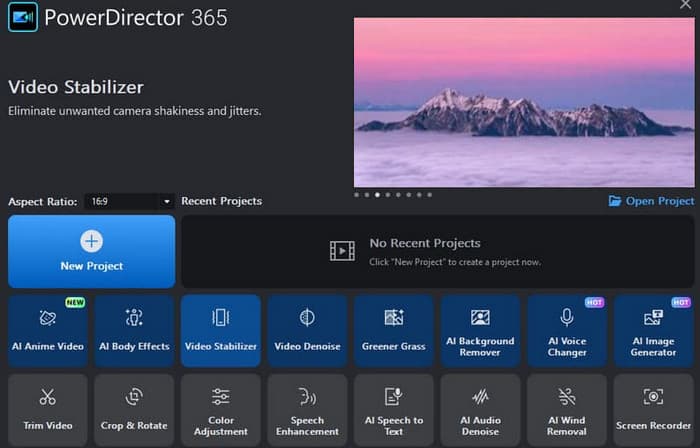Image resolution: width=700 pixels, height=448 pixels.
Task: Open the Color Adjustment tool
Action: coord(221,410)
